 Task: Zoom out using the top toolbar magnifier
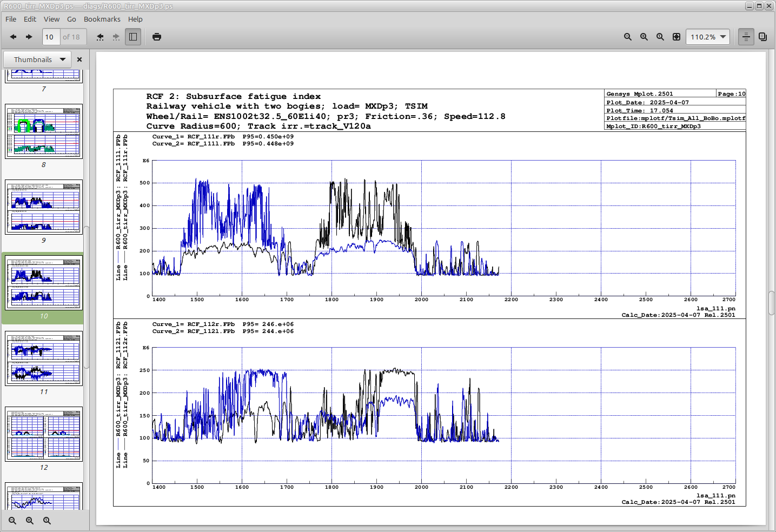pyautogui.click(x=628, y=37)
